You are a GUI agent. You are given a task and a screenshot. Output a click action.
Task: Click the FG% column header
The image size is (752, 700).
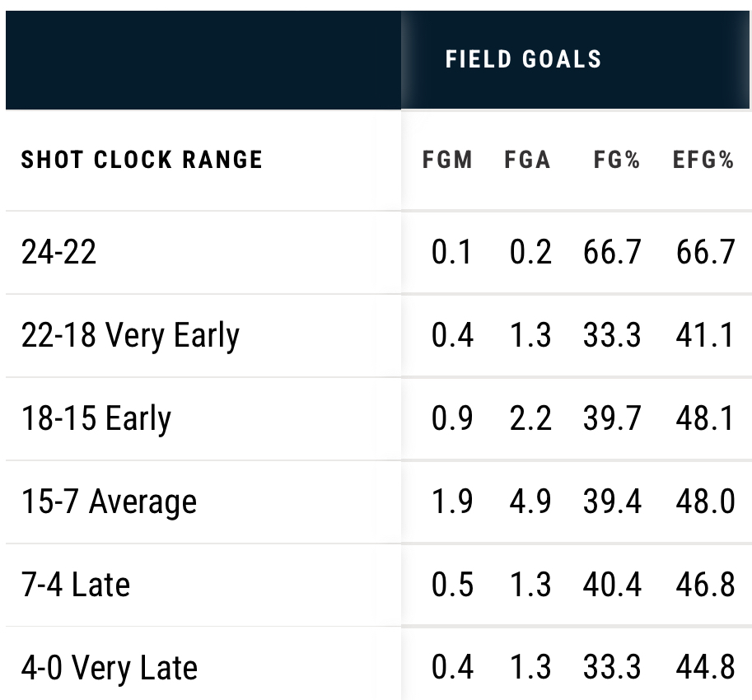click(x=616, y=160)
